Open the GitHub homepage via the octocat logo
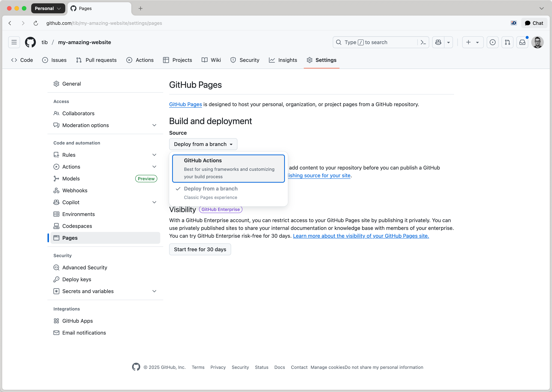This screenshot has height=392, width=552. [x=30, y=42]
